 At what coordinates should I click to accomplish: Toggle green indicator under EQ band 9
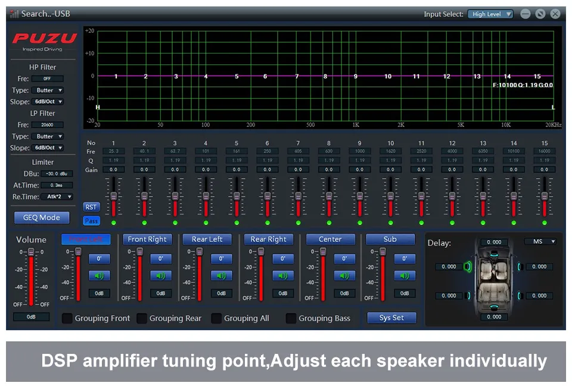pyautogui.click(x=360, y=223)
